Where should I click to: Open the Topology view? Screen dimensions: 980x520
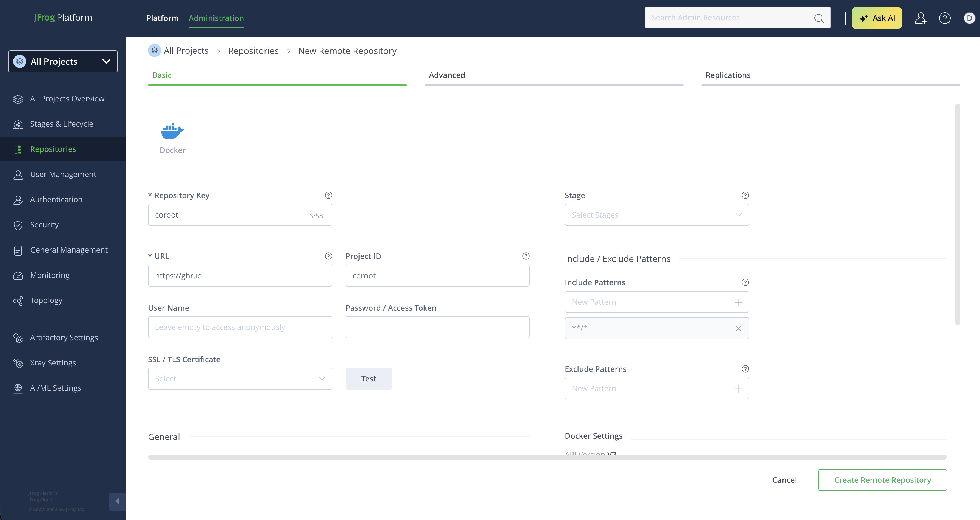click(46, 300)
